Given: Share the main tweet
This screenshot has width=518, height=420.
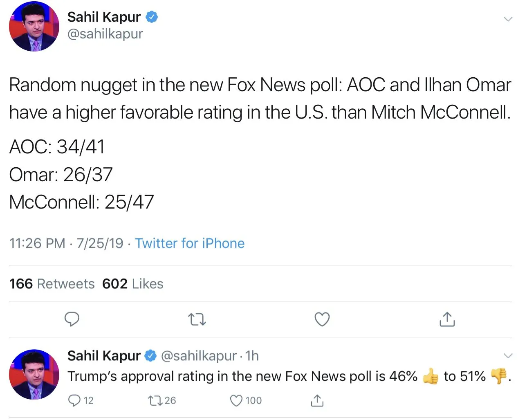Looking at the screenshot, I should tap(447, 319).
